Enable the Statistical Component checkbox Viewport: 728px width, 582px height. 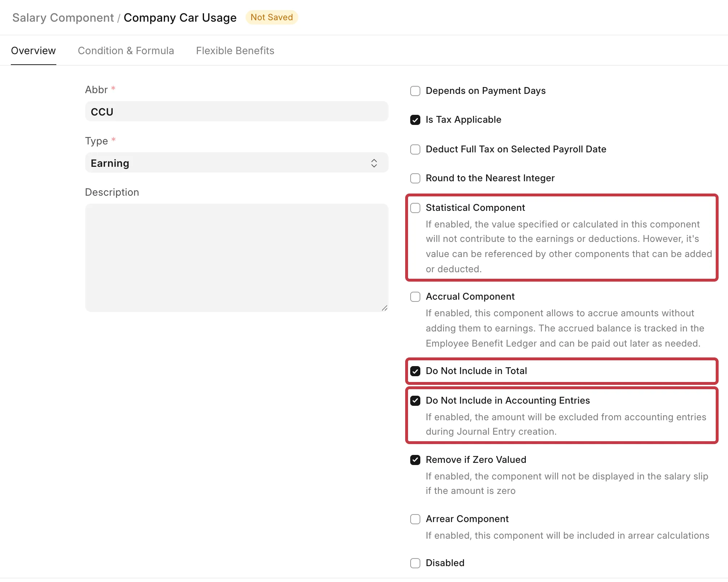pos(415,208)
